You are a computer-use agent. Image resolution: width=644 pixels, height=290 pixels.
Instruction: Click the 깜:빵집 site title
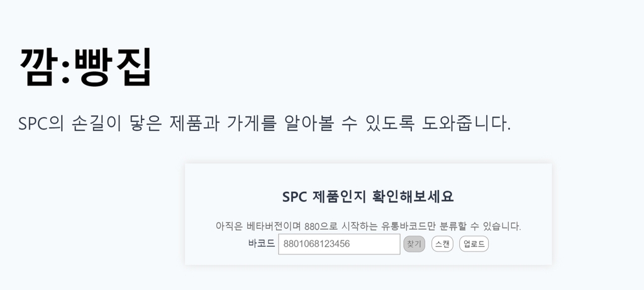click(x=86, y=67)
